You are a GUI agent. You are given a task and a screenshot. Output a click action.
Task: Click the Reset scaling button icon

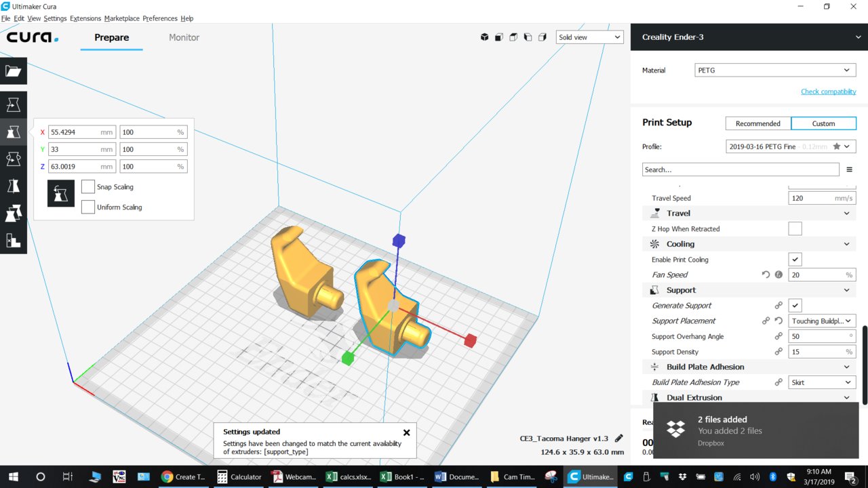coord(61,193)
